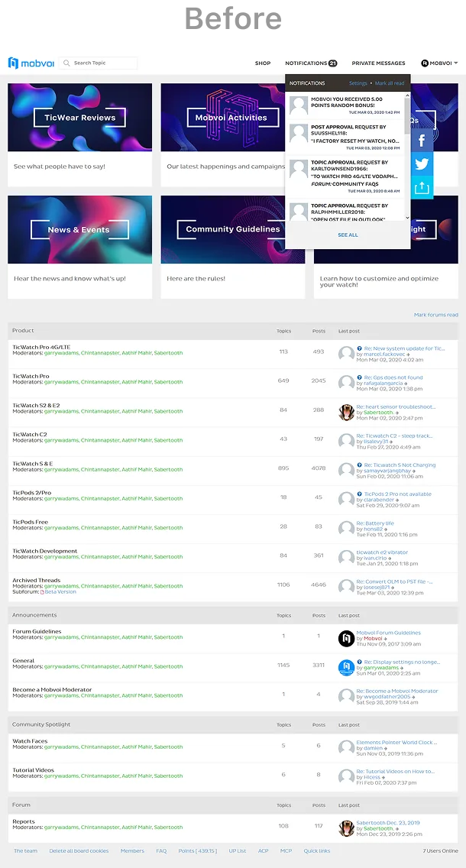Click Mark all read in notifications

coord(390,83)
